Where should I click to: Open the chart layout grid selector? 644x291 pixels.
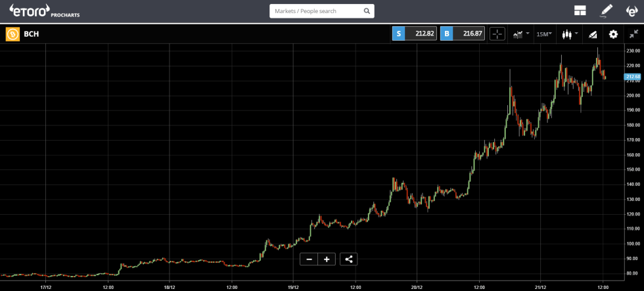point(580,11)
